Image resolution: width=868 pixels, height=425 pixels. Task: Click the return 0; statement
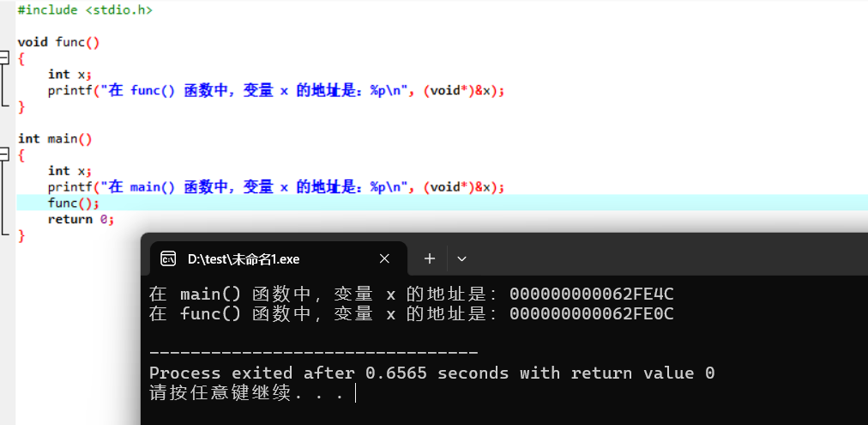[81, 220]
